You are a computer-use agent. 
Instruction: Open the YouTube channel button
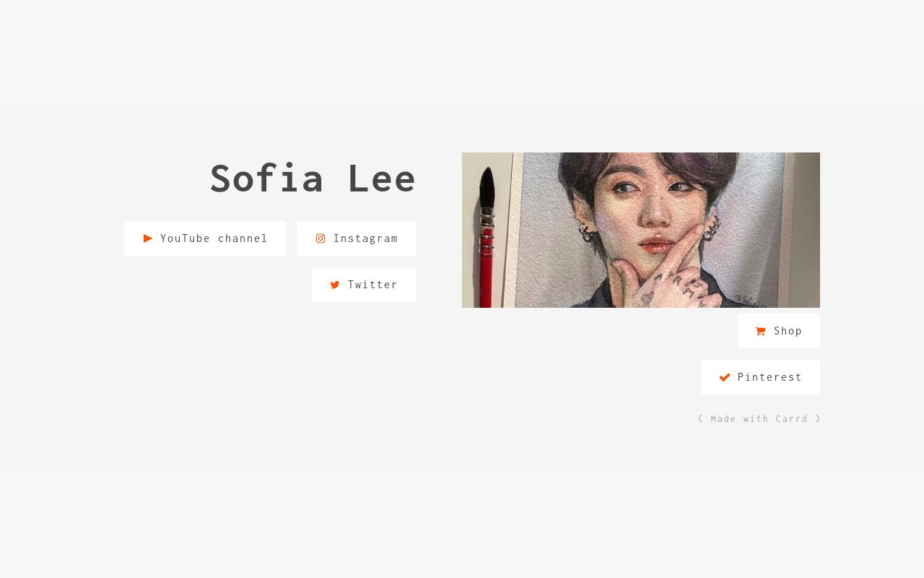click(205, 238)
